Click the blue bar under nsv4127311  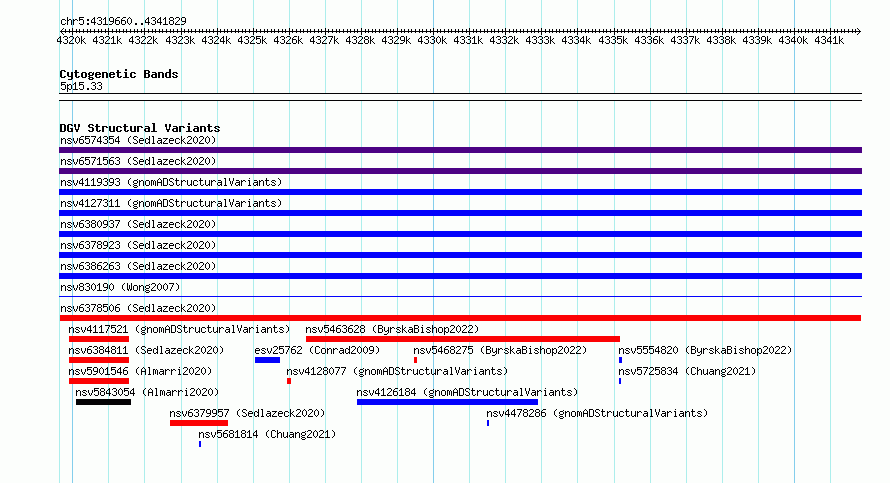coord(460,213)
